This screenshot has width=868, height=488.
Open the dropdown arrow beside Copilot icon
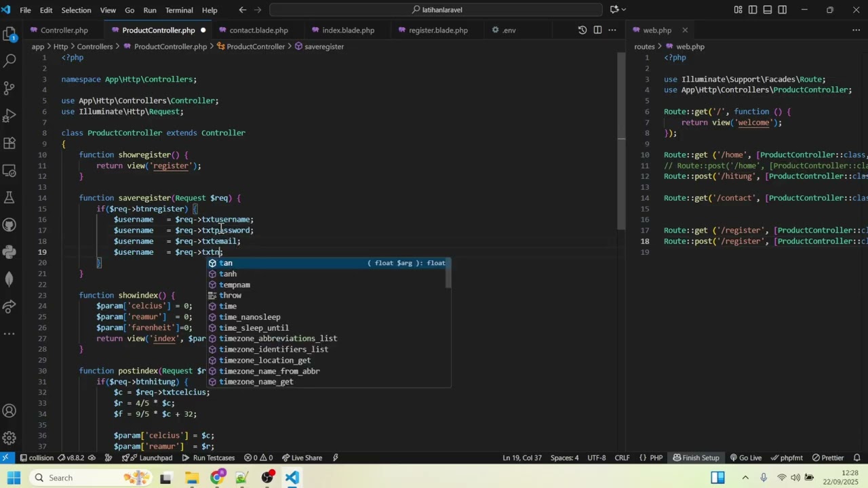[x=624, y=10]
